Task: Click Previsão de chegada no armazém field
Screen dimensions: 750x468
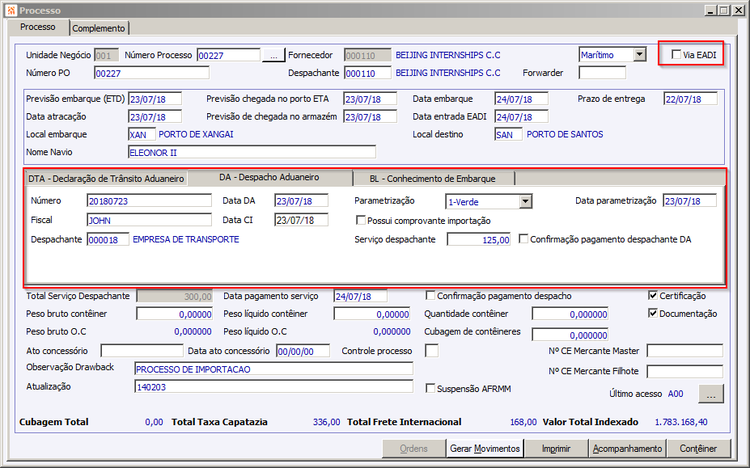Action: click(x=370, y=117)
